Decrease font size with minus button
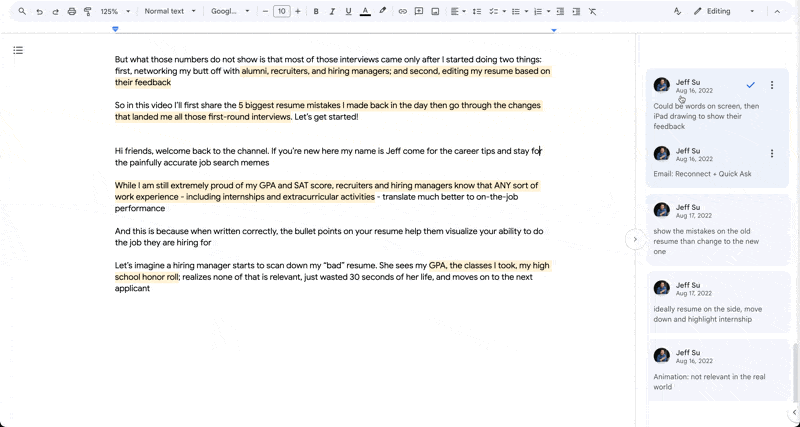The image size is (800, 427). 265,11
